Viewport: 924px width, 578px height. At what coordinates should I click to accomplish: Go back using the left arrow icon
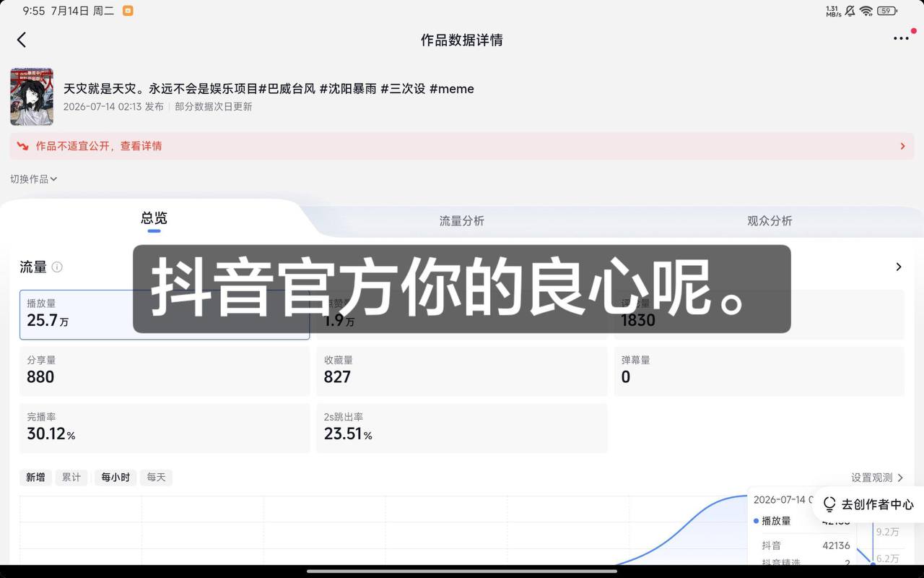click(x=21, y=40)
